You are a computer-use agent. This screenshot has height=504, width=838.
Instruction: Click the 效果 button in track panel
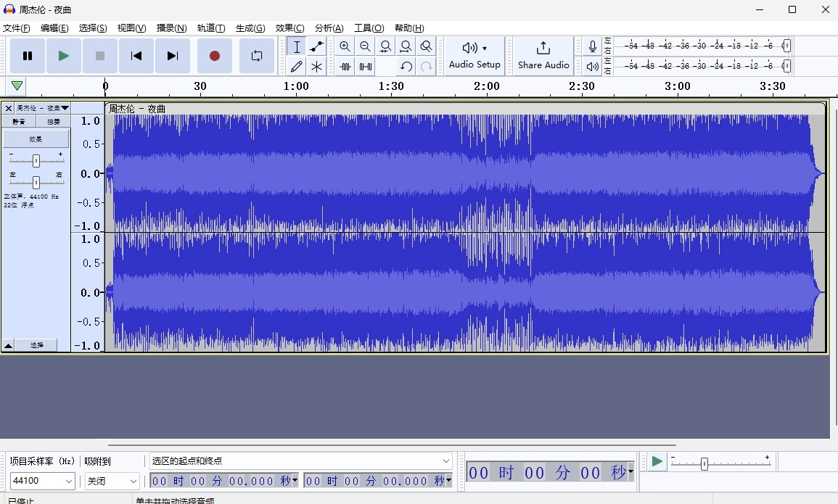[x=36, y=139]
